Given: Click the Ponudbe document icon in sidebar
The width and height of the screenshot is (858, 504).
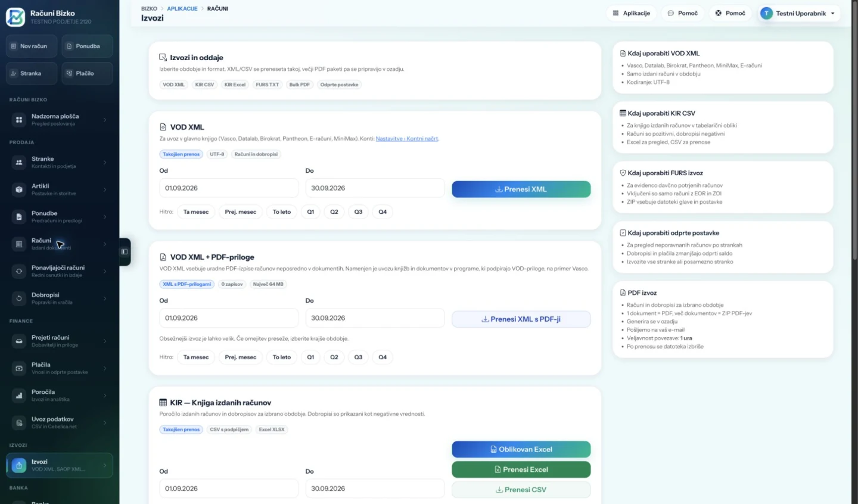Looking at the screenshot, I should pyautogui.click(x=19, y=217).
